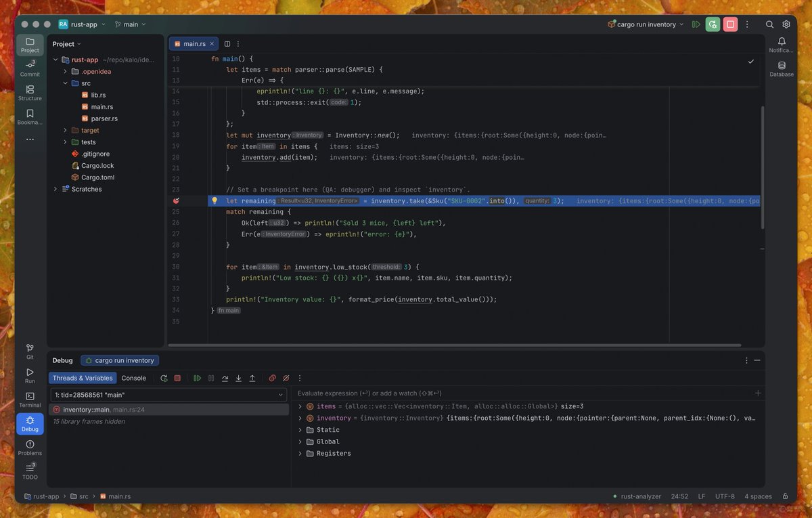This screenshot has height=518, width=812.
Task: Open Debug panel options menu
Action: pyautogui.click(x=747, y=360)
